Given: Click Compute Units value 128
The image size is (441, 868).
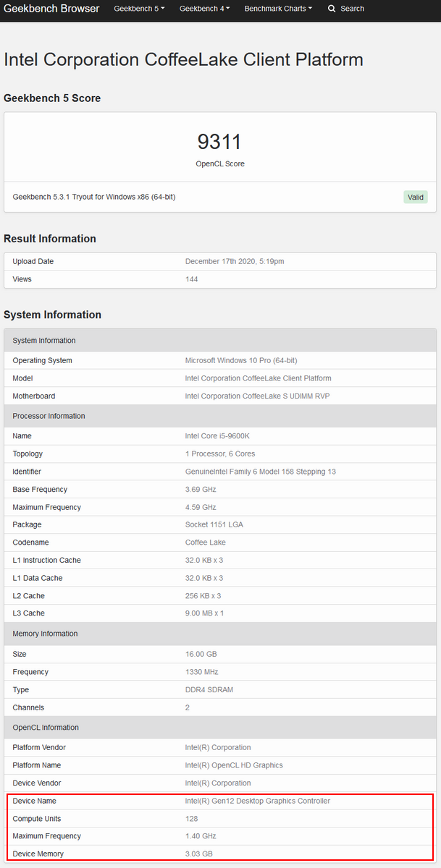Looking at the screenshot, I should click(192, 819).
